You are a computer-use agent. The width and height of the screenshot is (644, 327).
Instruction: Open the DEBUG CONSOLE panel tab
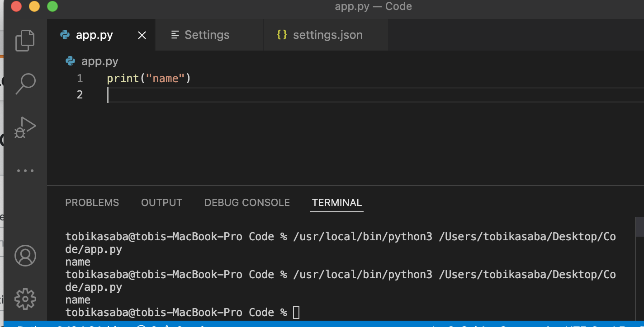pyautogui.click(x=247, y=203)
